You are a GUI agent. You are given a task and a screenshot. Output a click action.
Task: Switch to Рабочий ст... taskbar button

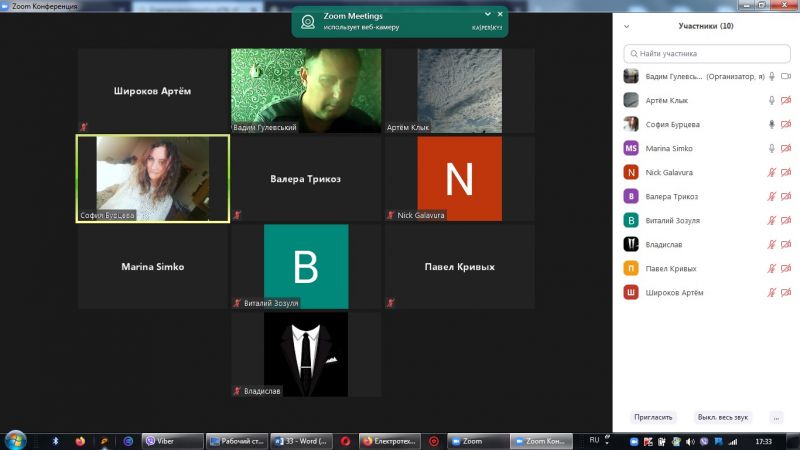click(x=237, y=441)
